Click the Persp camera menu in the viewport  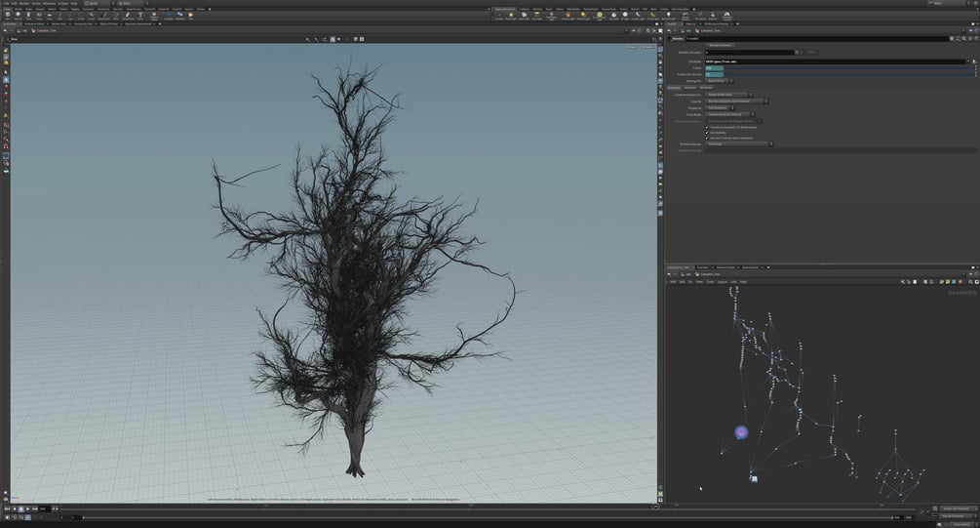(x=632, y=47)
